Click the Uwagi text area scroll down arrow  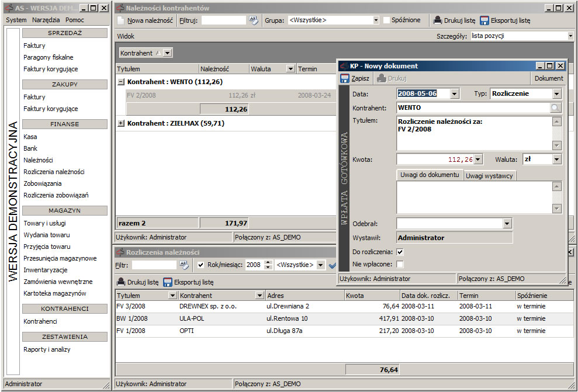(557, 209)
